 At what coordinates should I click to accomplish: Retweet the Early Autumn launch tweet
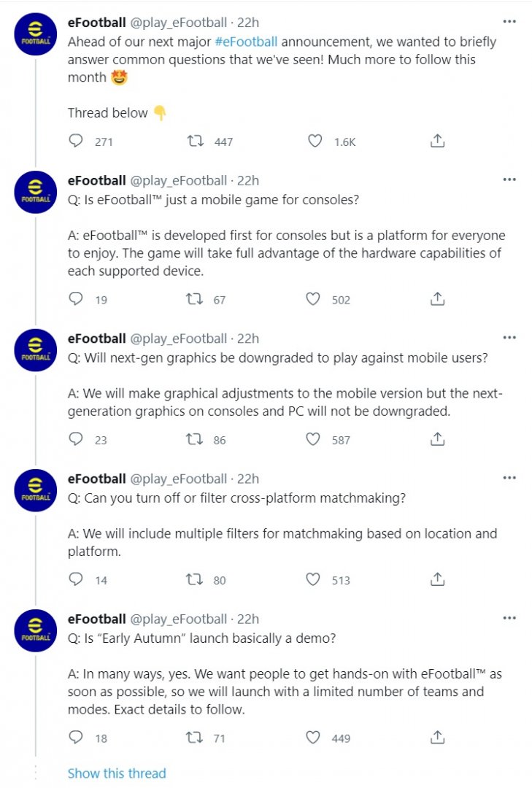pyautogui.click(x=196, y=738)
